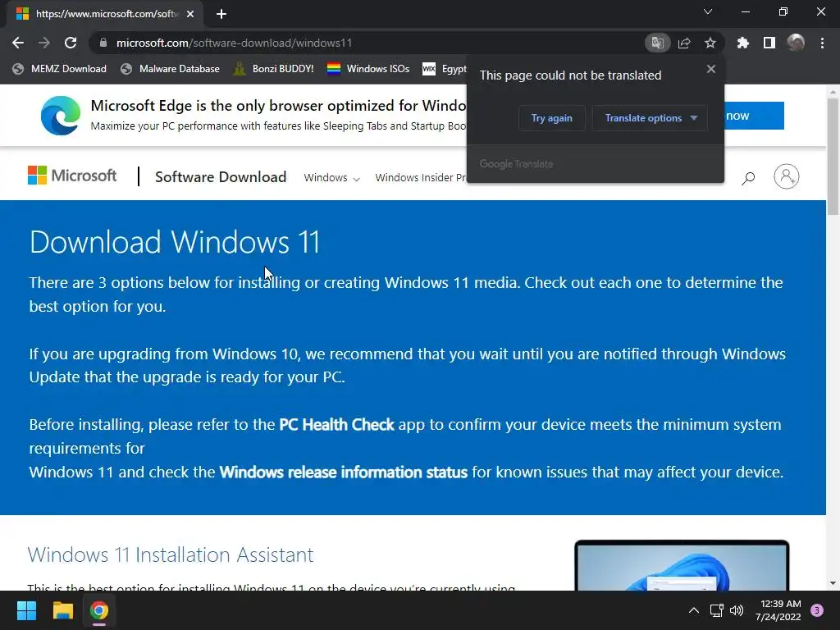Click the Download Windows 11 heading
Screen dimensions: 840x630
click(x=175, y=242)
